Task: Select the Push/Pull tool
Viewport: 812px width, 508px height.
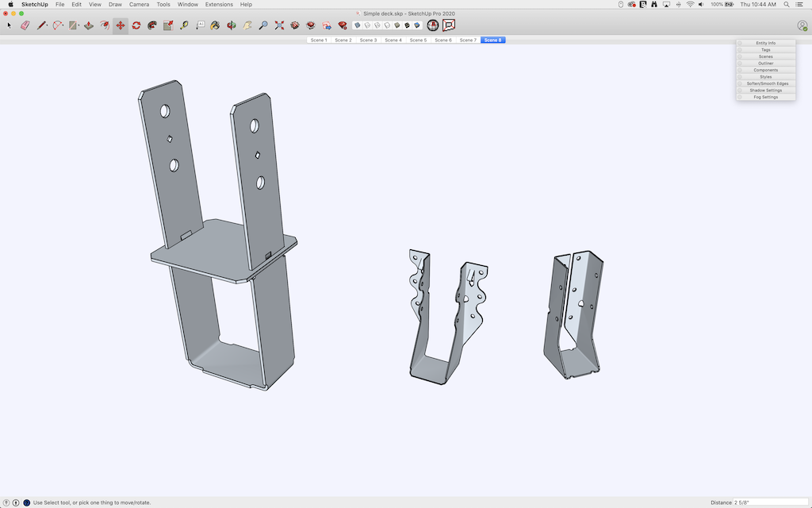Action: click(x=89, y=25)
